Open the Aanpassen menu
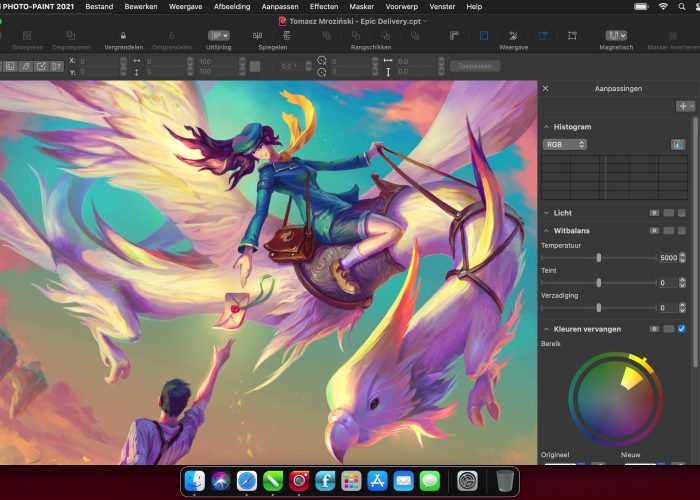Screen dimensions: 700x500 tap(280, 7)
